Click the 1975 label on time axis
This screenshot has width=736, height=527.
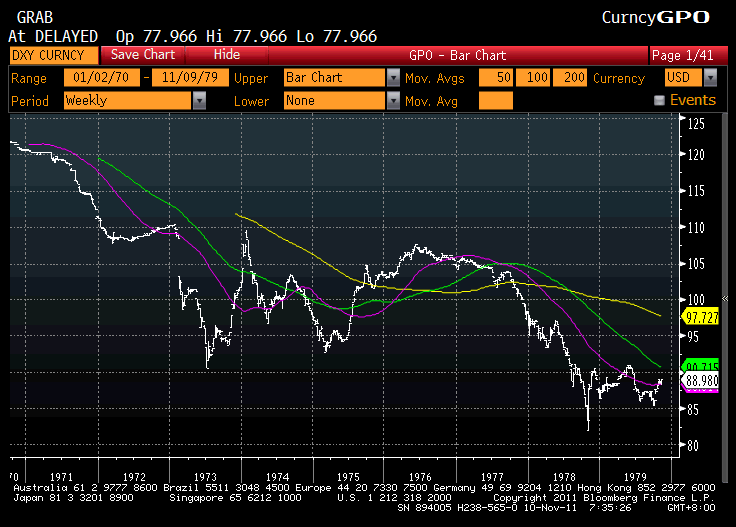348,477
